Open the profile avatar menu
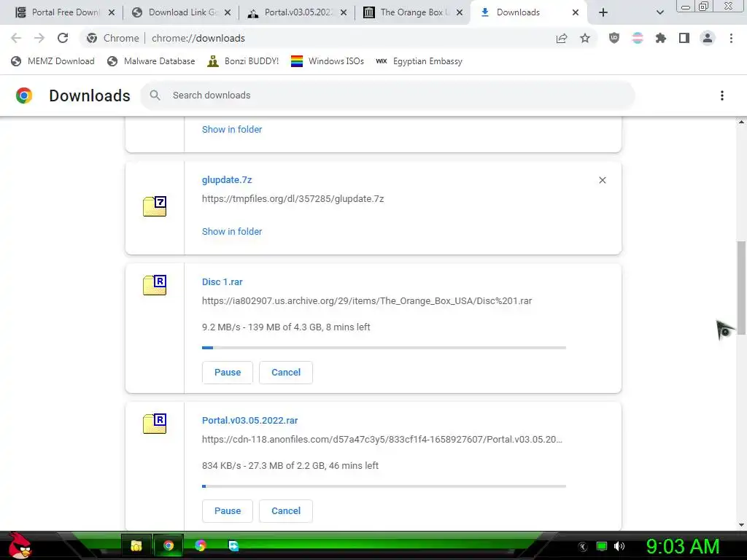Screen dimensions: 747x560 tap(708, 38)
